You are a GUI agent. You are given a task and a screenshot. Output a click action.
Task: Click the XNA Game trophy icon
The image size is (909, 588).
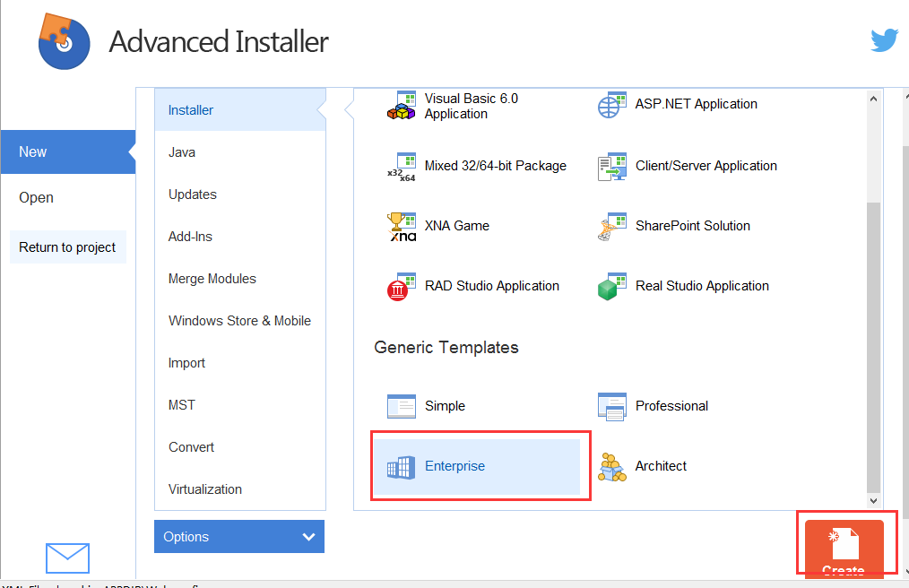coord(402,227)
